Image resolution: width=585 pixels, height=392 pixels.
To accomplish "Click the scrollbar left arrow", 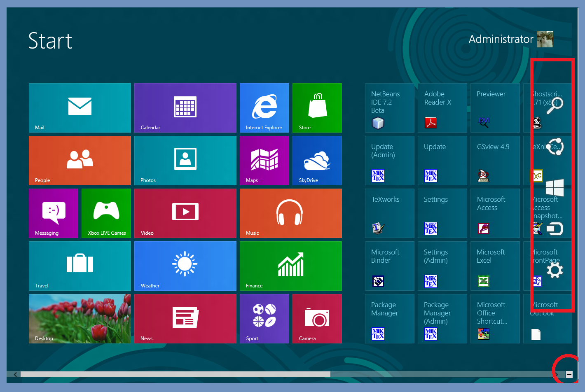I will click(16, 374).
